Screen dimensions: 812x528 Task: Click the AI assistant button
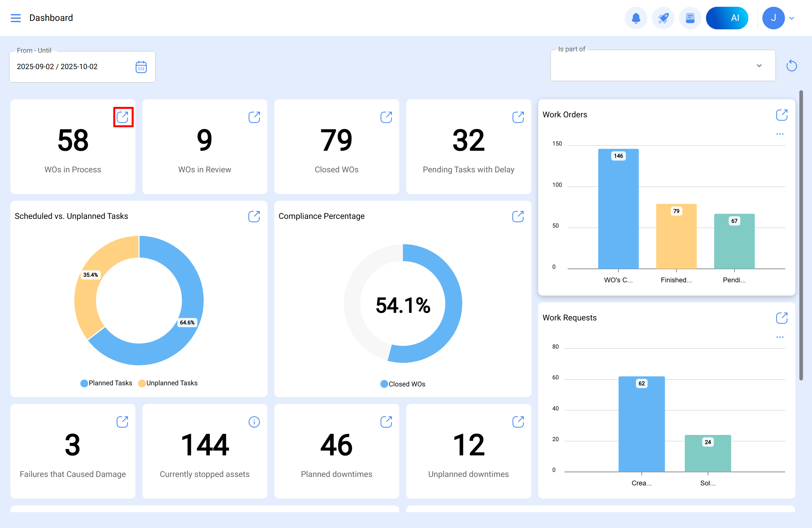point(727,18)
